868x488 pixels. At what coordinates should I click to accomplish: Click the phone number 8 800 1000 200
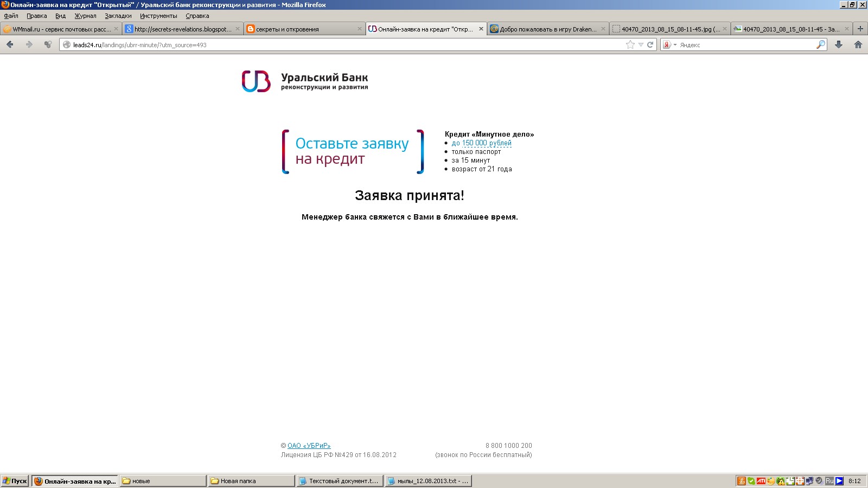[509, 446]
